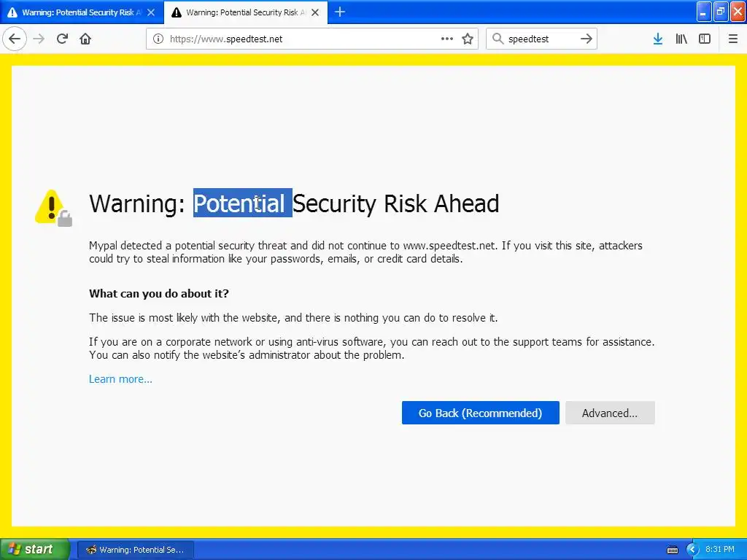
Task: Restore down the browser window
Action: [x=721, y=12]
